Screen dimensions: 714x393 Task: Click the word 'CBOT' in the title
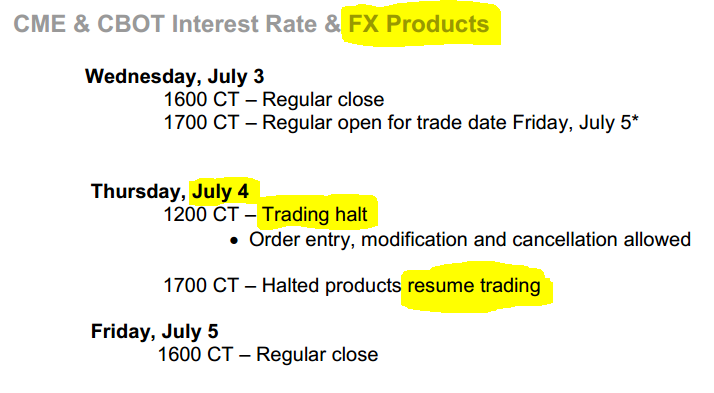(131, 24)
